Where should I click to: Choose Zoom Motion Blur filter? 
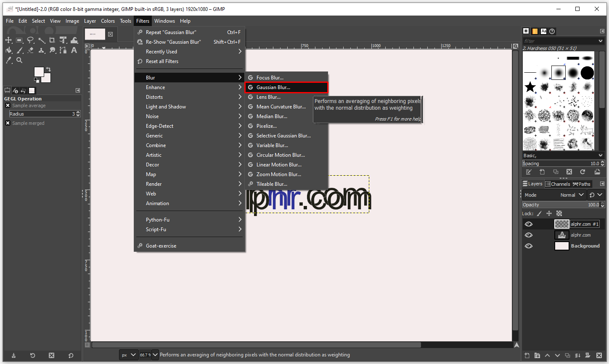(x=286, y=174)
